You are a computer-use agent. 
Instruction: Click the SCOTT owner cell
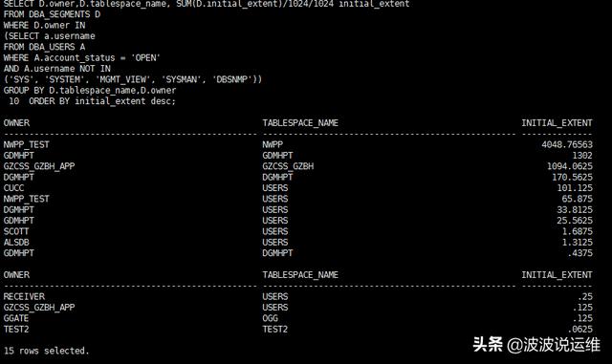[16, 232]
